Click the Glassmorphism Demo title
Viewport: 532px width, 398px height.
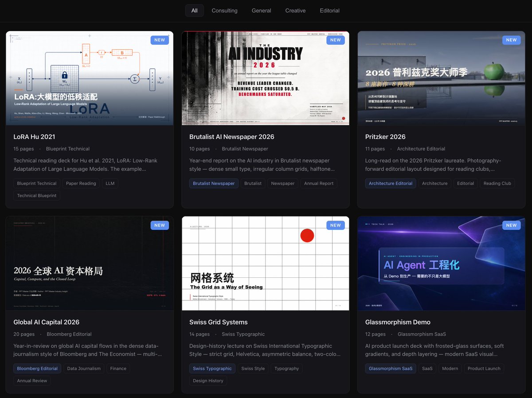coord(398,322)
